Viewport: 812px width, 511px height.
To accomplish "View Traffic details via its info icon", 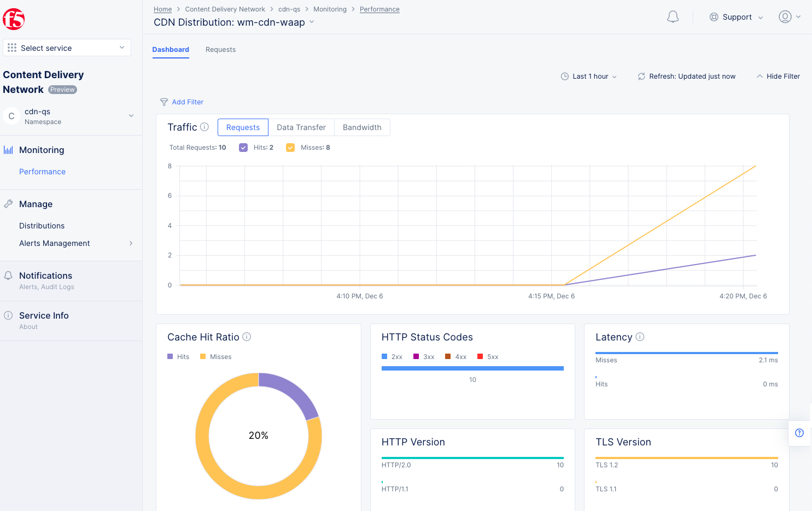I will [x=204, y=126].
